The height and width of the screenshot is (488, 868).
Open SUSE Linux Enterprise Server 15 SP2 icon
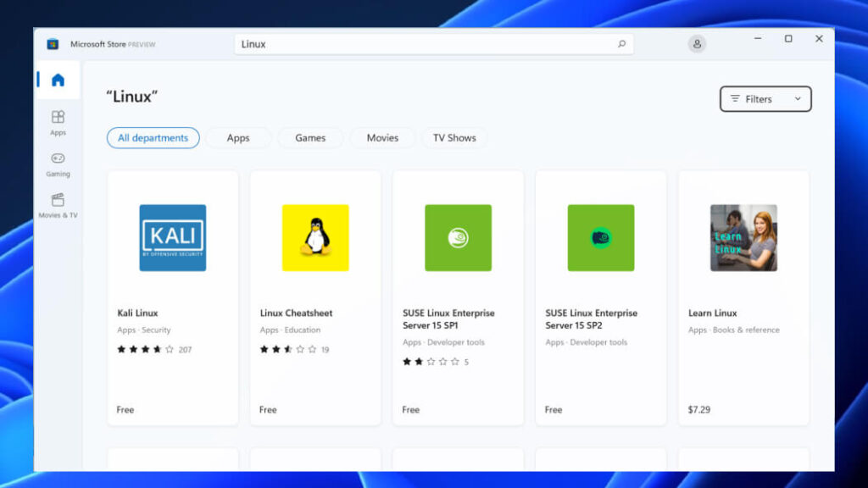(601, 238)
